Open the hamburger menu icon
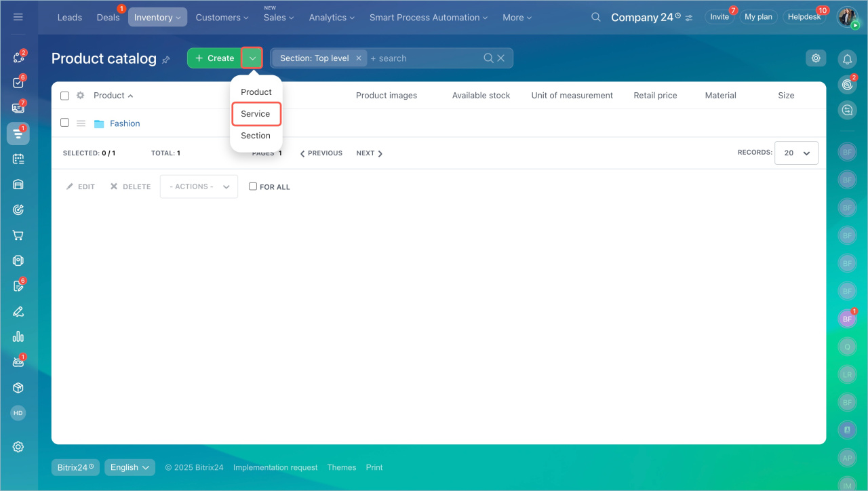 tap(18, 17)
